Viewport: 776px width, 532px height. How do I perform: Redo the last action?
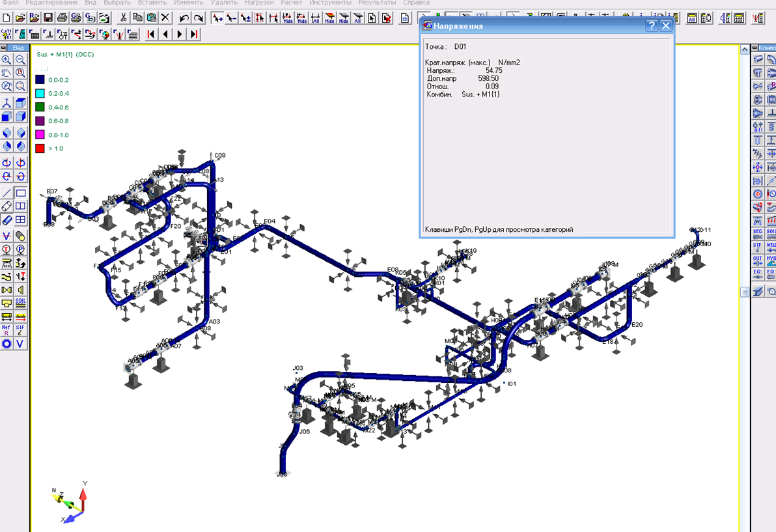(199, 18)
